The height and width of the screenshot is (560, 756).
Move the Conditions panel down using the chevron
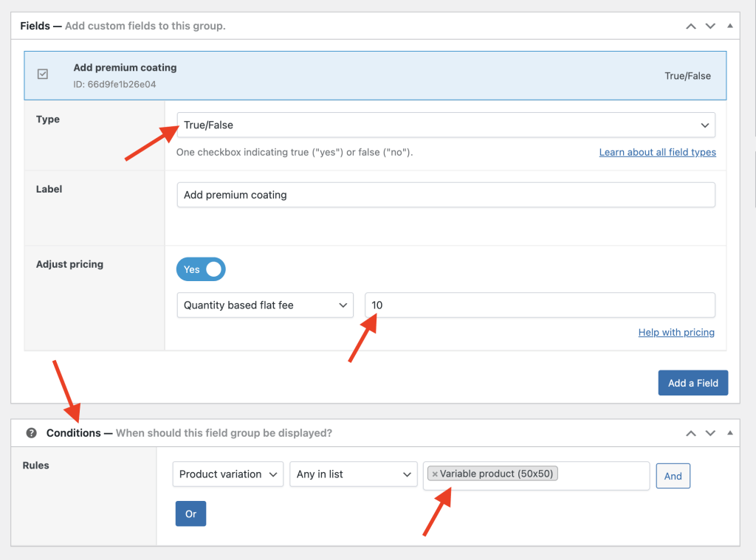coord(710,433)
